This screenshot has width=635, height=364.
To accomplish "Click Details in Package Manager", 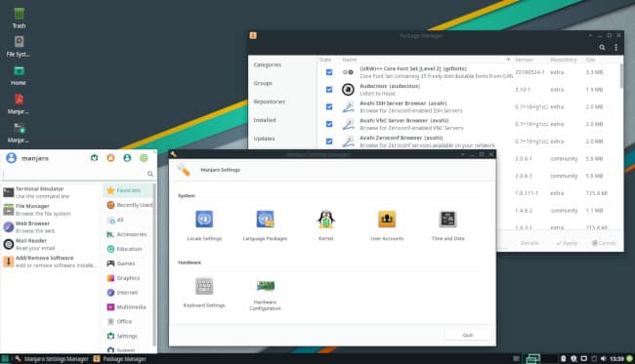I will [529, 243].
